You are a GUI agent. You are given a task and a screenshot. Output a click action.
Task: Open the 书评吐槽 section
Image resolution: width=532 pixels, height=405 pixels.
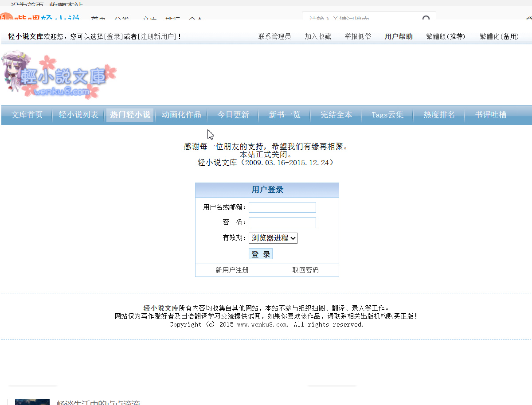point(490,115)
